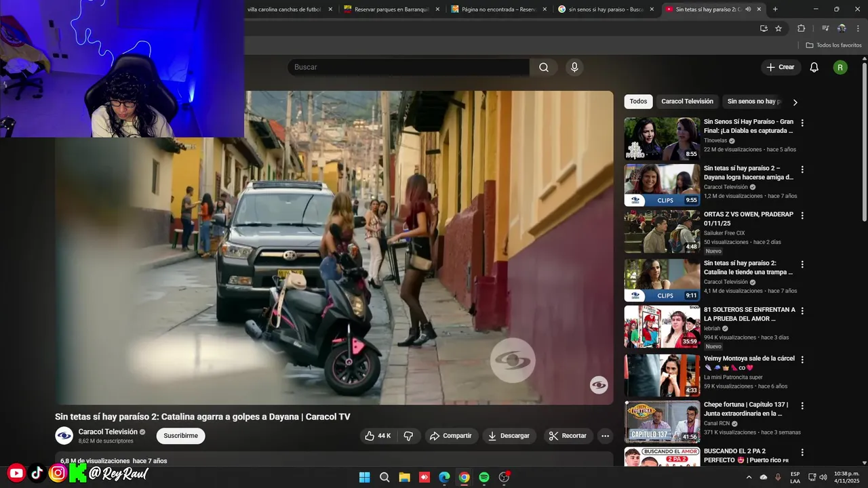868x488 pixels.
Task: Open ORTAS Z VS OWEN thumbnail
Action: click(662, 231)
